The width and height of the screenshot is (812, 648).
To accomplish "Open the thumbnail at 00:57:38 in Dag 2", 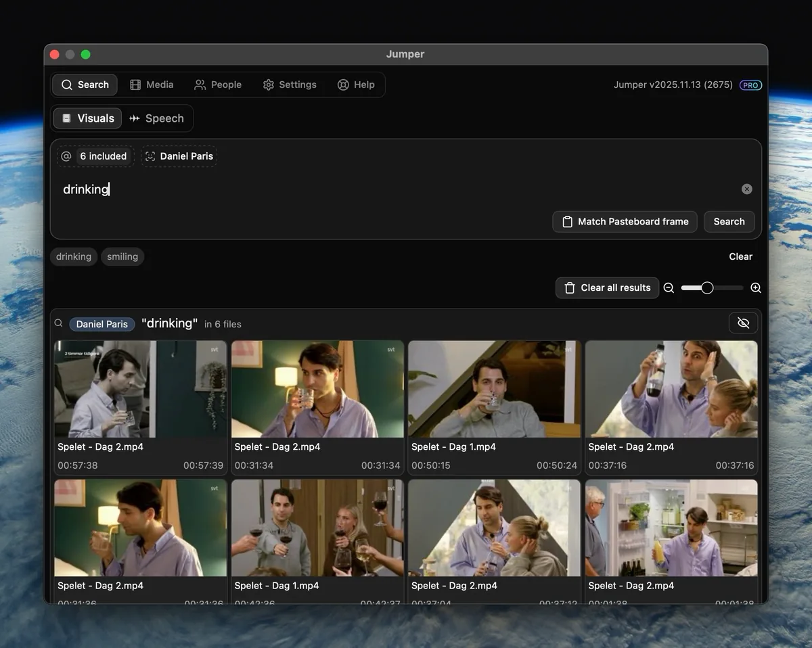I will coord(141,389).
